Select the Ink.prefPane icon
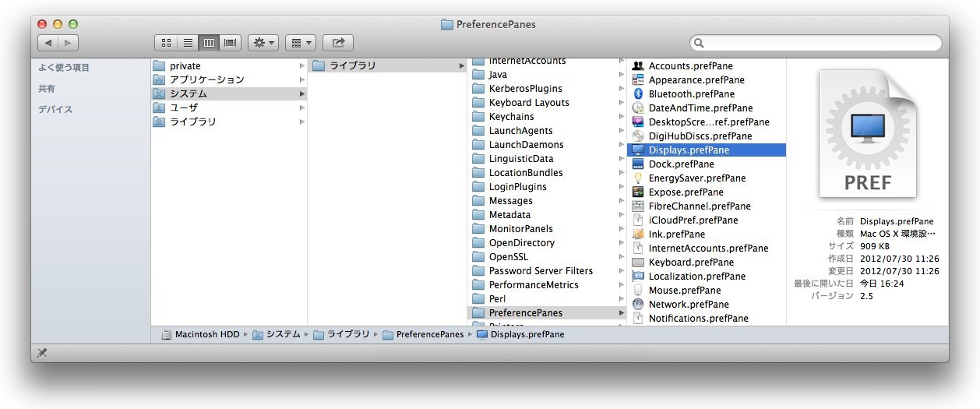 (x=638, y=234)
